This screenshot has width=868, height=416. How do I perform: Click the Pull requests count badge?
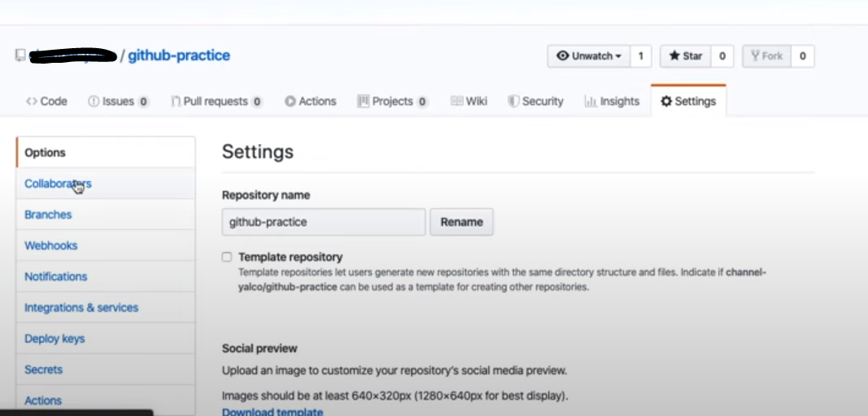click(256, 102)
